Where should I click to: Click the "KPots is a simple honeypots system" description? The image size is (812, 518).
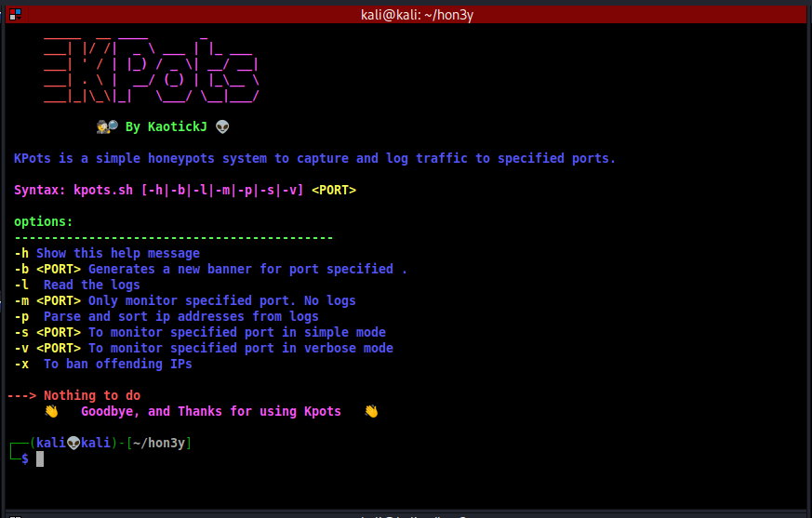click(314, 158)
